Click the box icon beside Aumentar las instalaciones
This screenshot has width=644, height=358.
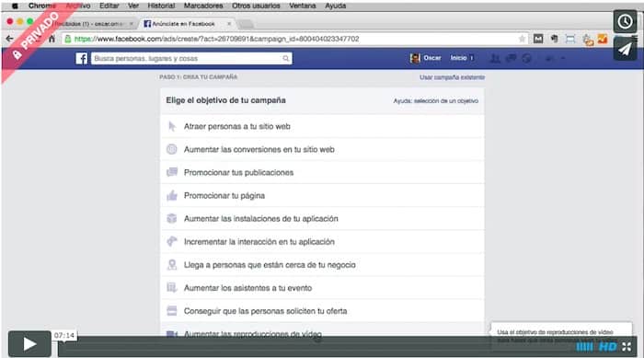pos(172,218)
